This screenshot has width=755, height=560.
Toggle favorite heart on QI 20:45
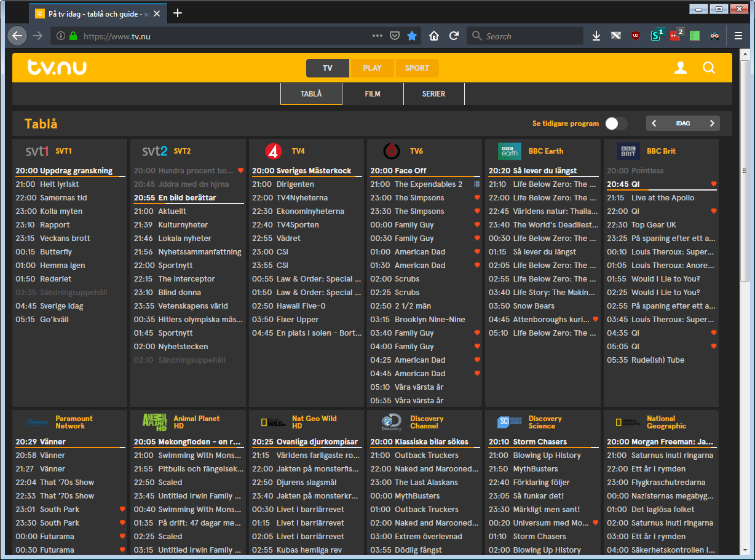(x=714, y=184)
